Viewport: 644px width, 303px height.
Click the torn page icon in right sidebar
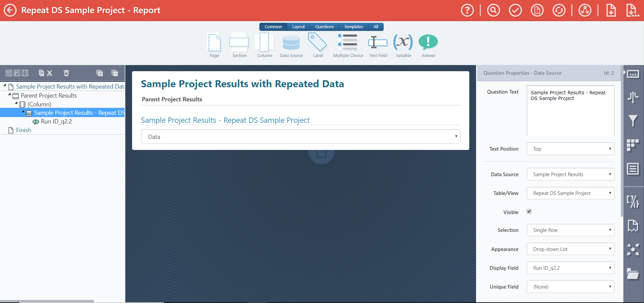click(633, 226)
